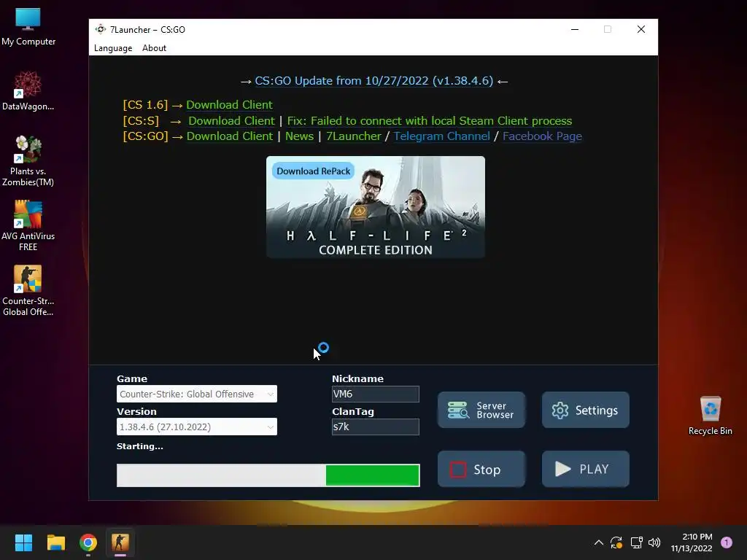Show hidden system tray icons
The image size is (747, 560).
(x=599, y=542)
